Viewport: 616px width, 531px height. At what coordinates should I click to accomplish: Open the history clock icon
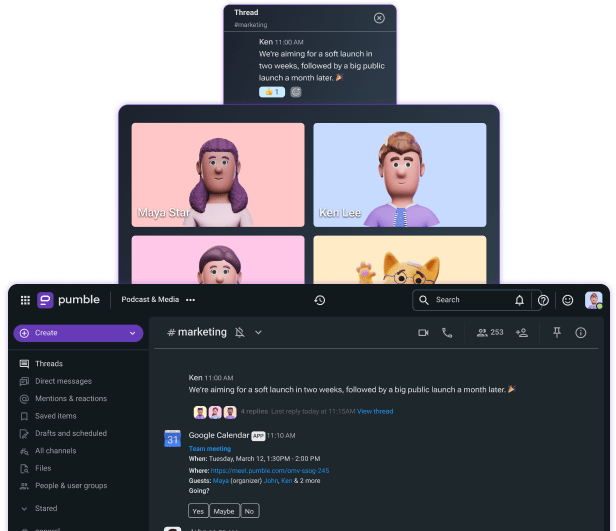point(319,300)
